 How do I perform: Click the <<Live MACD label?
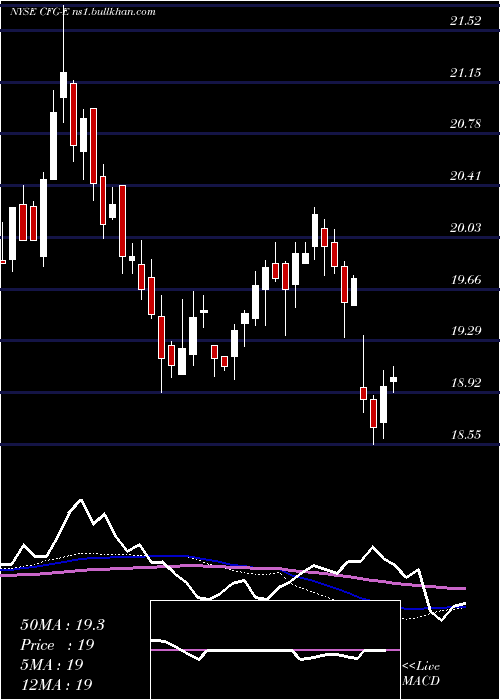click(421, 673)
